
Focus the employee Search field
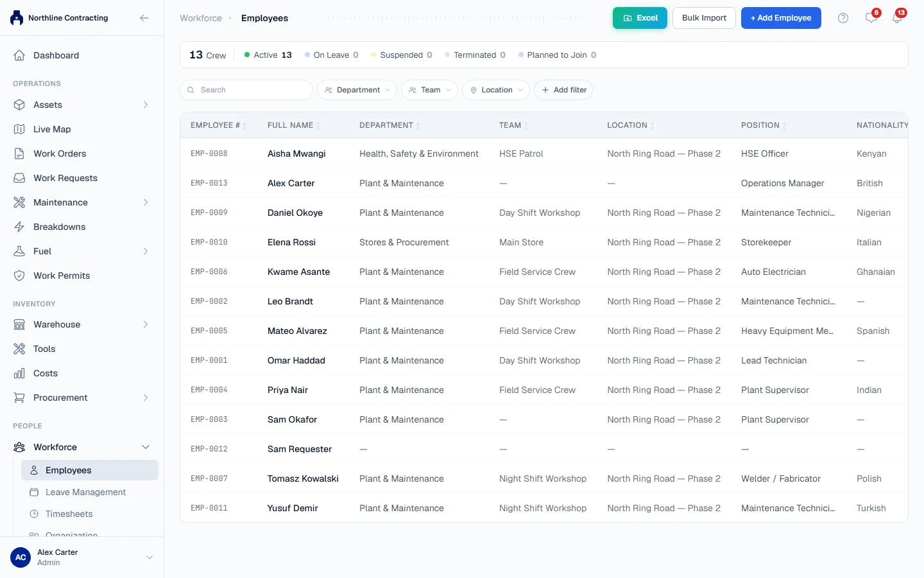click(246, 90)
